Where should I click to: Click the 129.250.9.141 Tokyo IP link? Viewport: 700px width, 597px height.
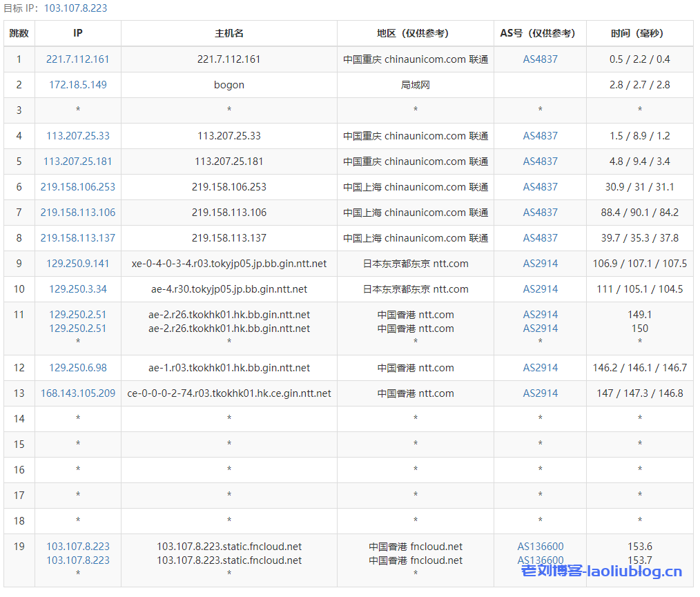78,264
